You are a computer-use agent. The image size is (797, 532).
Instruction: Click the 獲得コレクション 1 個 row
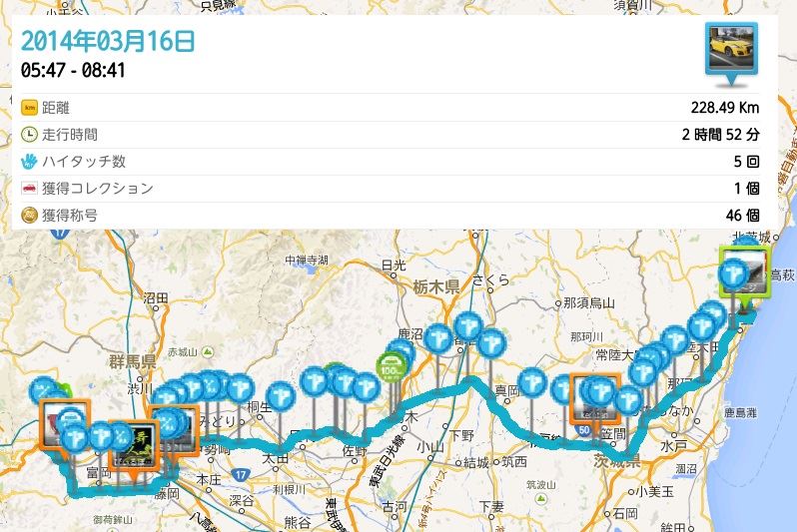[390, 189]
